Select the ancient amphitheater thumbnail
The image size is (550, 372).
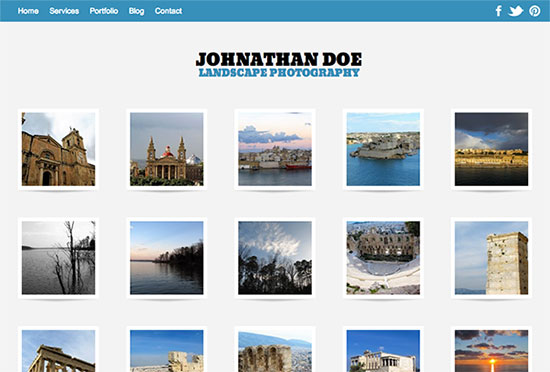pyautogui.click(x=383, y=258)
